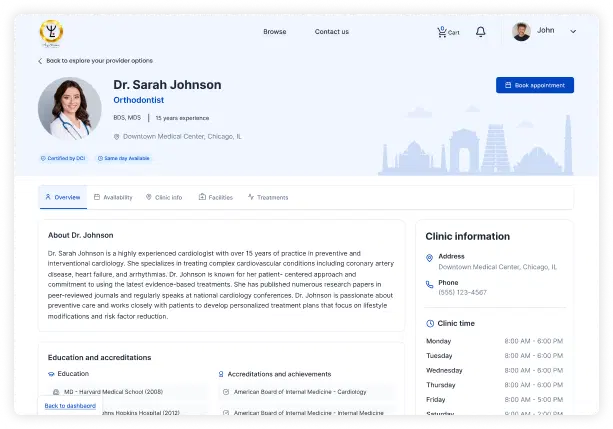Click the back arrow chevron icon

tap(40, 61)
